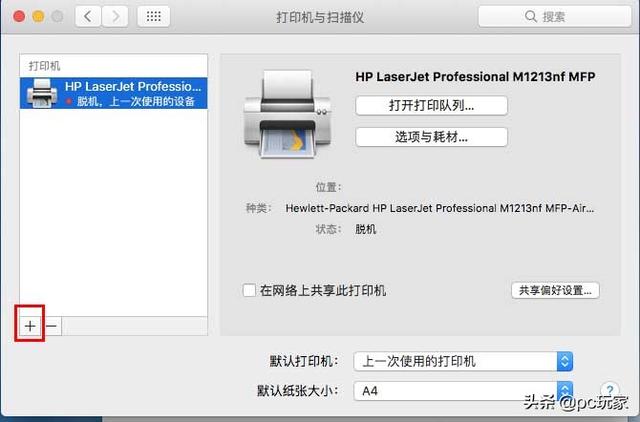Click the plus button to add printer
This screenshot has height=422, width=640.
pyautogui.click(x=30, y=326)
